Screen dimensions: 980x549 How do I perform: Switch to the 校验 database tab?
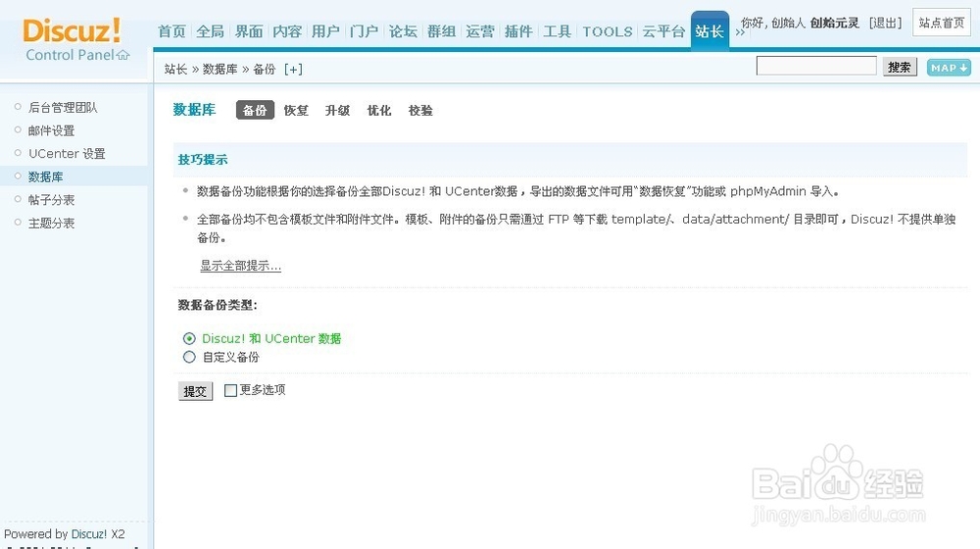(x=420, y=111)
